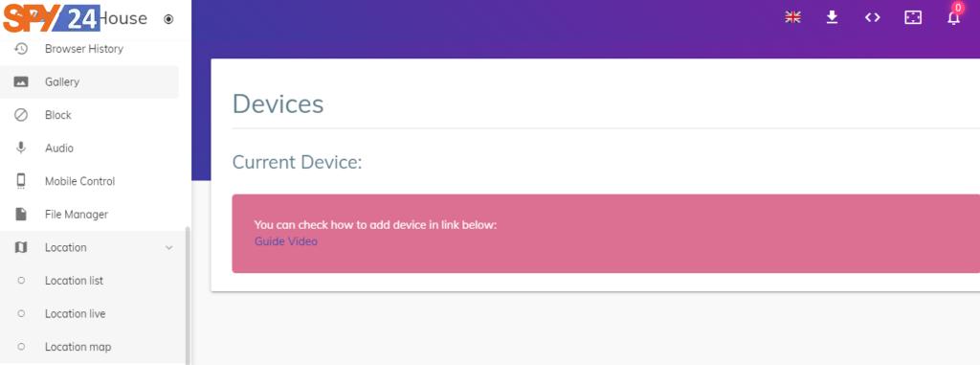Click the Mobile Control phone icon
This screenshot has height=365, width=980.
coord(21,182)
